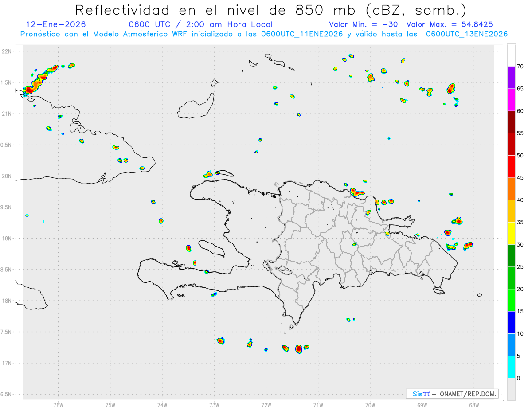Click the '19N' latitude label
This screenshot has height=411, width=532.
(x=7, y=238)
